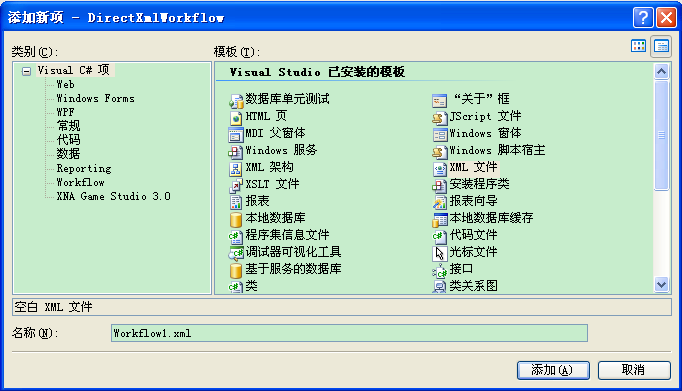Viewport: 682px width, 391px height.
Task: Select the 常规 category
Action: pyautogui.click(x=68, y=126)
